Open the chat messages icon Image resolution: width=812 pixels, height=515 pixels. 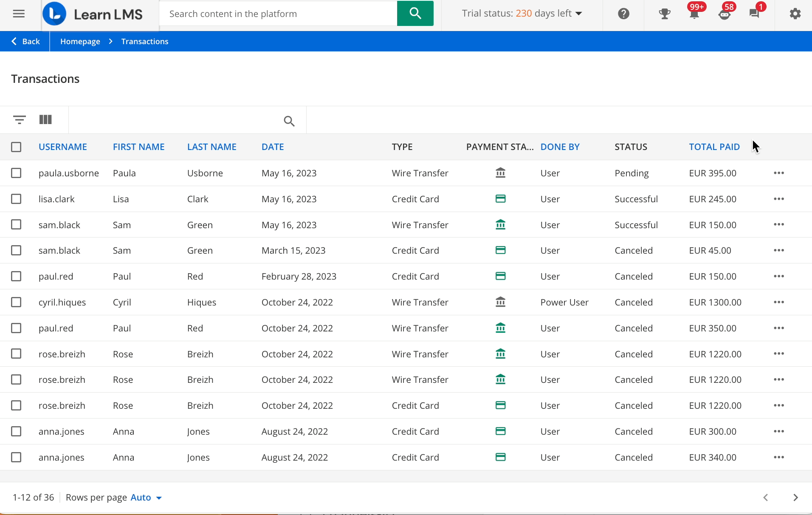point(754,14)
